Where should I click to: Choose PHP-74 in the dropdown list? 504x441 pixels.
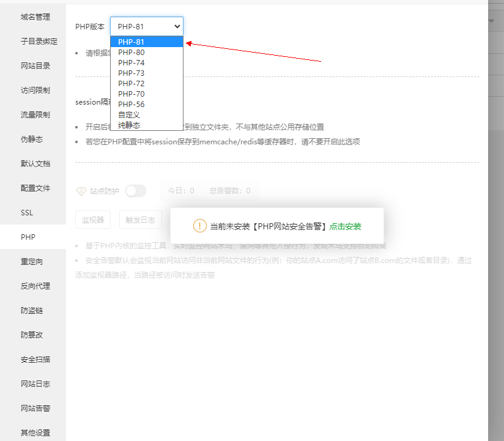[x=132, y=62]
